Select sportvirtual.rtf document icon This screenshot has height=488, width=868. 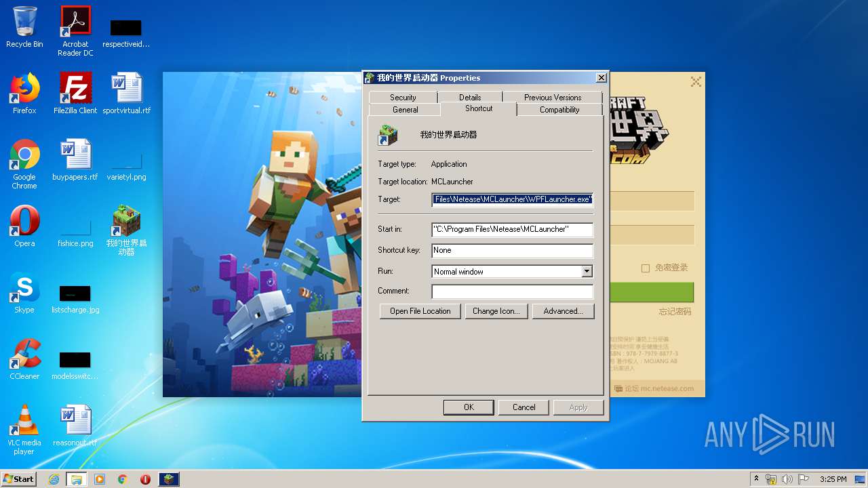pos(127,94)
